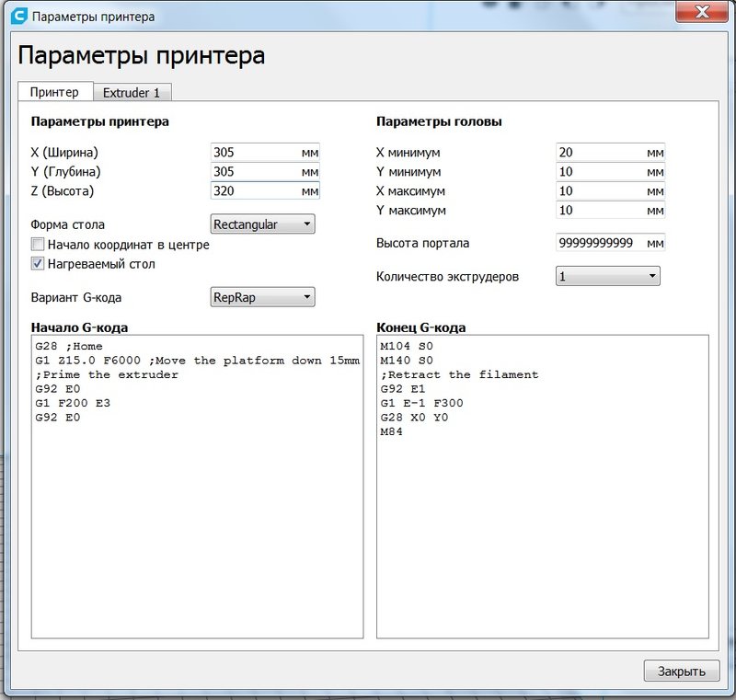Open the 'Количество экструдеров' dropdown
The height and width of the screenshot is (700, 736).
click(x=607, y=276)
